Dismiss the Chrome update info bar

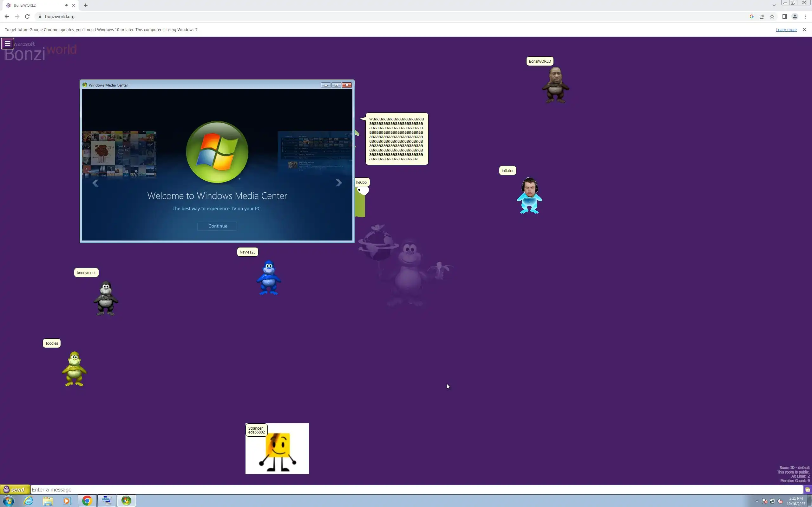(804, 29)
